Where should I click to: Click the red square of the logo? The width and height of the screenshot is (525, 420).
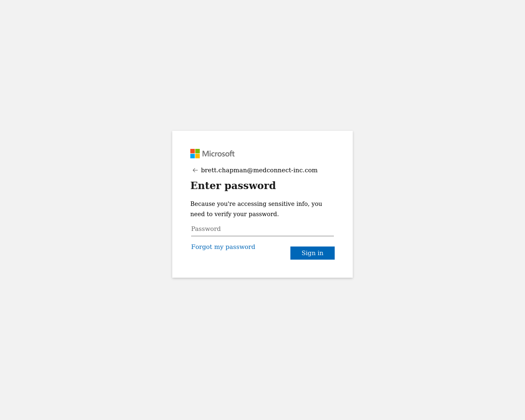(x=192, y=151)
